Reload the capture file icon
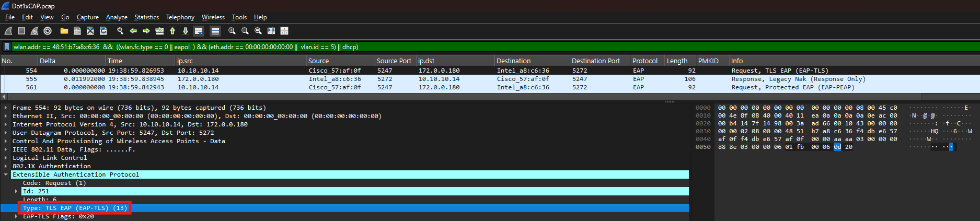The width and height of the screenshot is (980, 221). tap(103, 31)
